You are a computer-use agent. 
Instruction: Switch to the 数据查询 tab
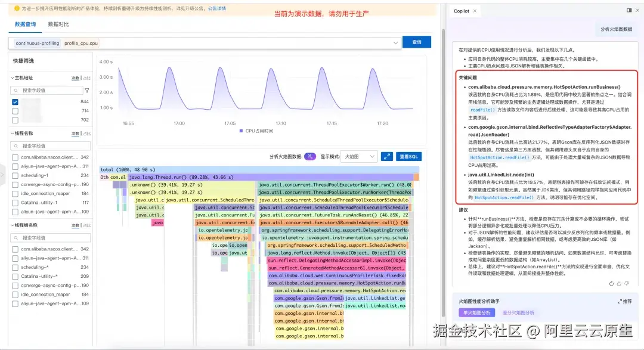pyautogui.click(x=26, y=24)
